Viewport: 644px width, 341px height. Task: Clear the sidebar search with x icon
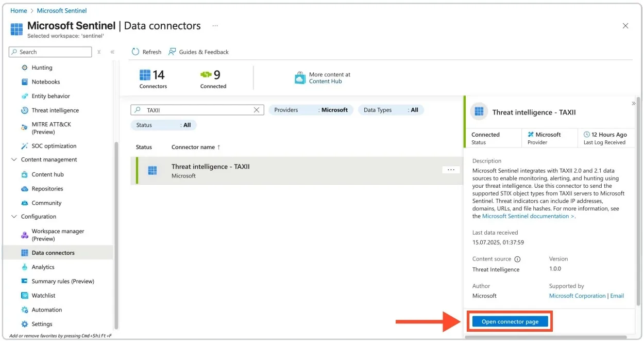point(99,52)
